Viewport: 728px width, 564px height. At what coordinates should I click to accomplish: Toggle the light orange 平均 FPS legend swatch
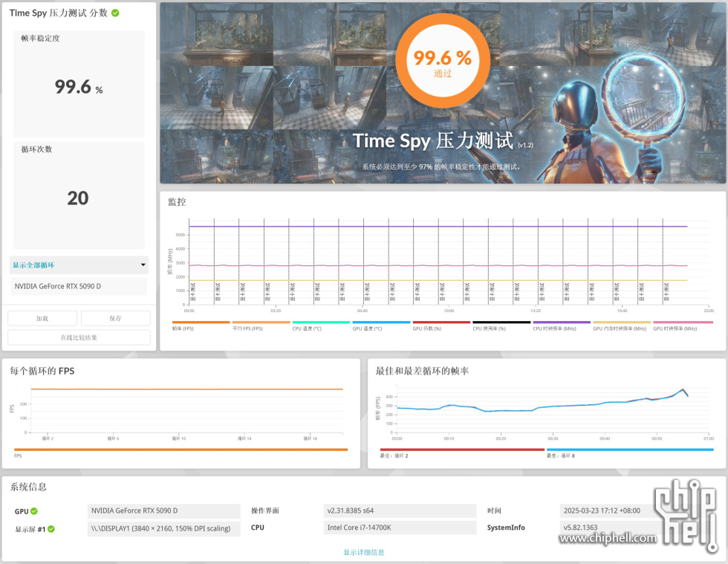coord(261,322)
